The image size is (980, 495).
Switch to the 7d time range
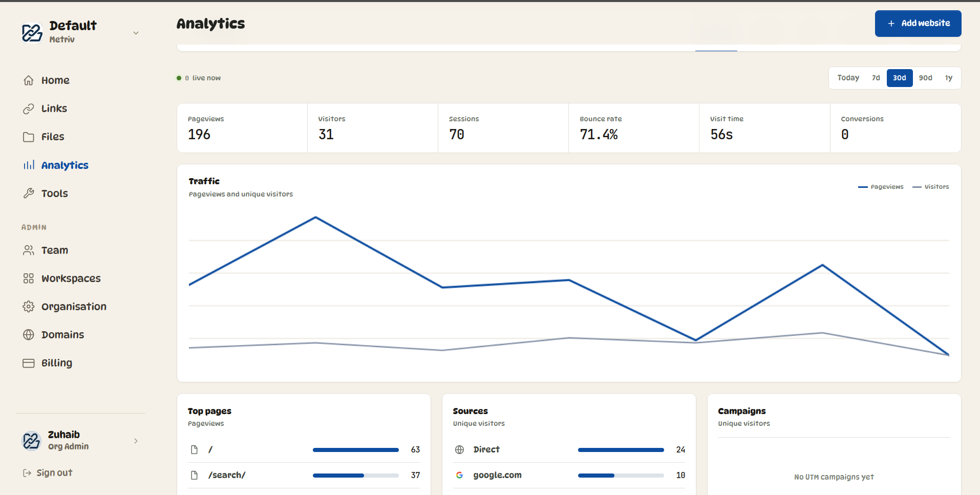point(876,78)
